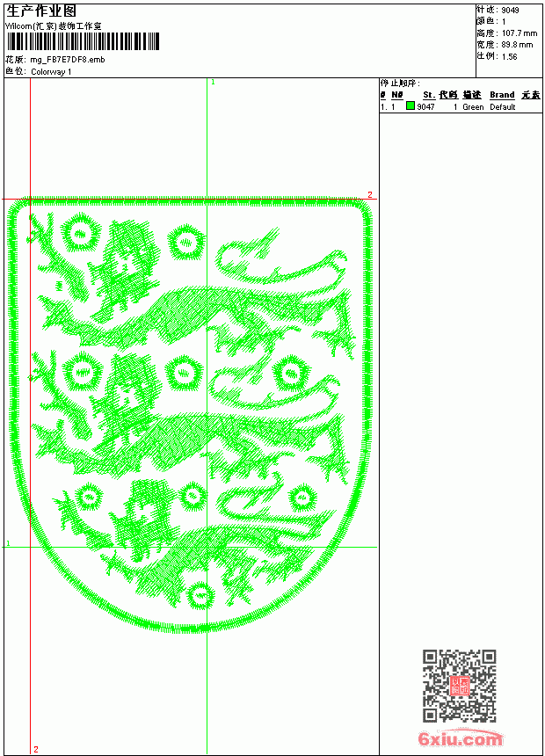Click the 'Brand' column header
545x756 pixels.
(x=502, y=95)
